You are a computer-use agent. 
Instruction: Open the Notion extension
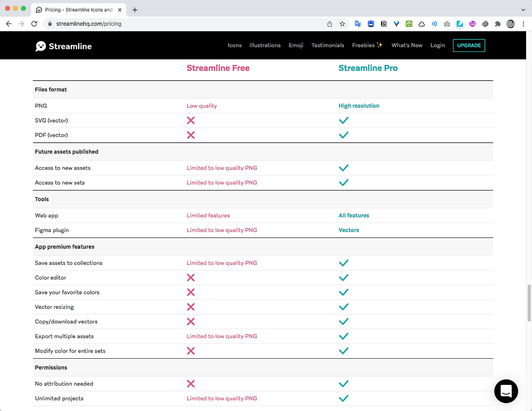tap(384, 24)
